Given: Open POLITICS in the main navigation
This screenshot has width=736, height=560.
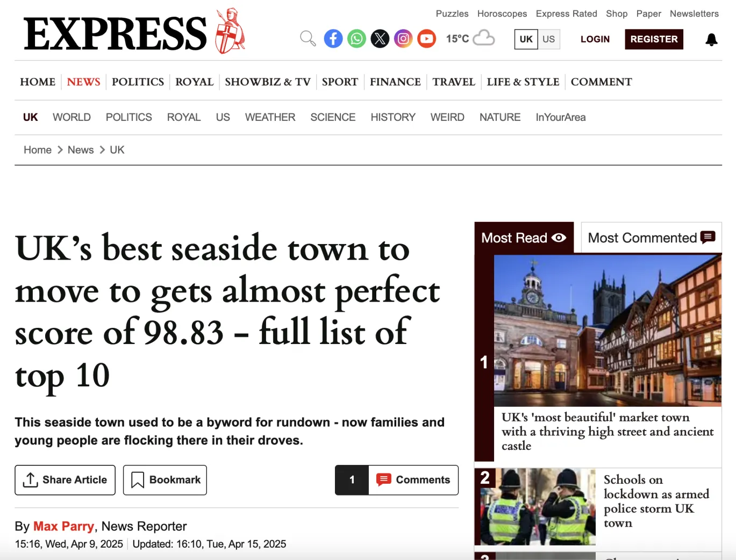Looking at the screenshot, I should click(138, 82).
